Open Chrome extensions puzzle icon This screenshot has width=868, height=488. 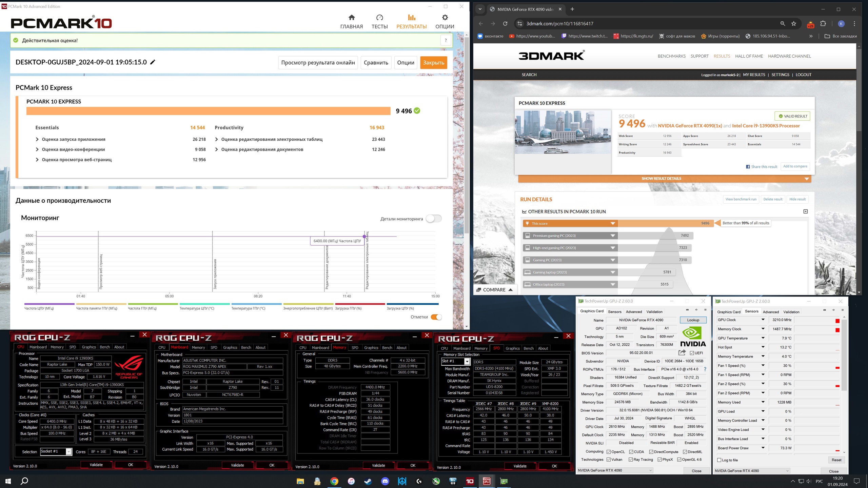(x=823, y=24)
